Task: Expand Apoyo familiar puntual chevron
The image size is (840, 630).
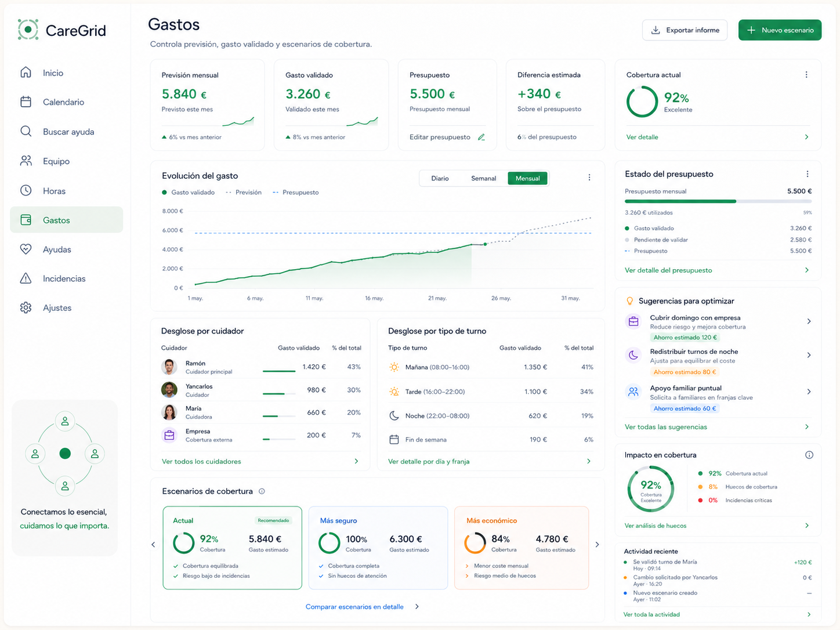Action: click(809, 392)
